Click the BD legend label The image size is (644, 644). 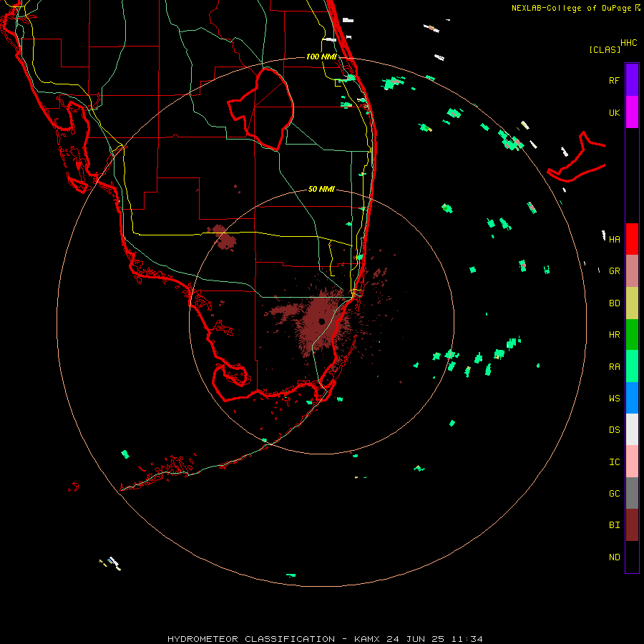click(x=614, y=303)
